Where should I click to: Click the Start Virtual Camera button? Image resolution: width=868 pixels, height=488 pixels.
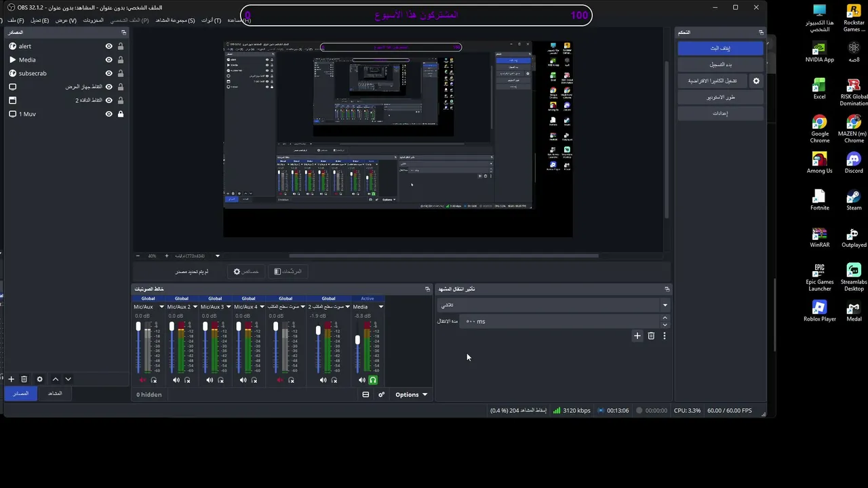click(x=712, y=81)
